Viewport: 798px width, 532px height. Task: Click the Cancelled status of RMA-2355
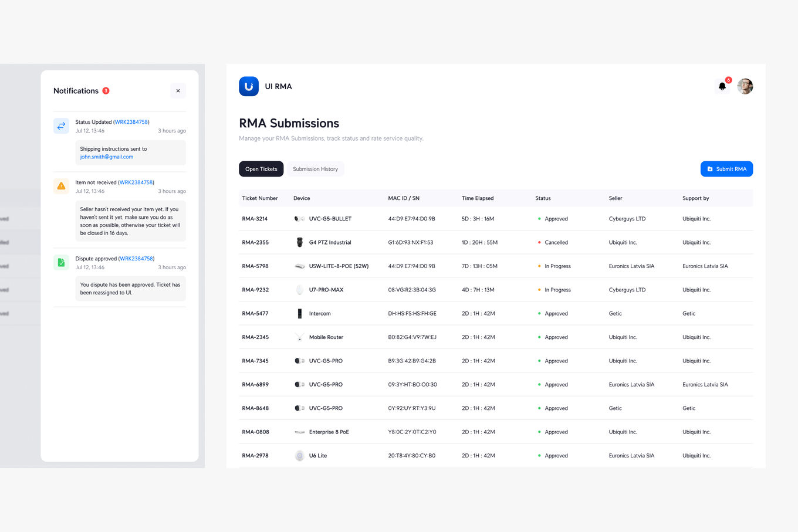(553, 242)
